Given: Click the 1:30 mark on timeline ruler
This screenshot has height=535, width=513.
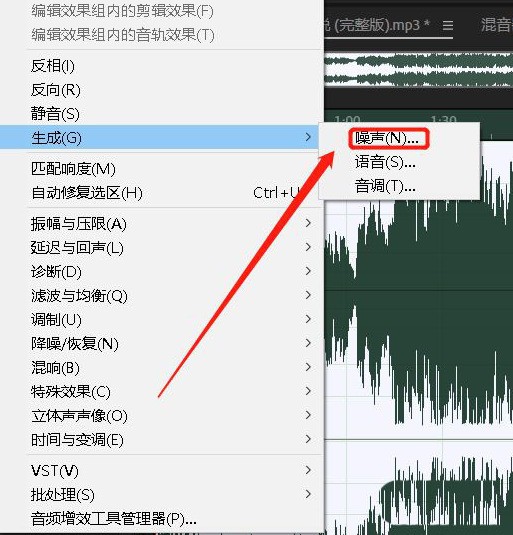Looking at the screenshot, I should click(443, 119).
